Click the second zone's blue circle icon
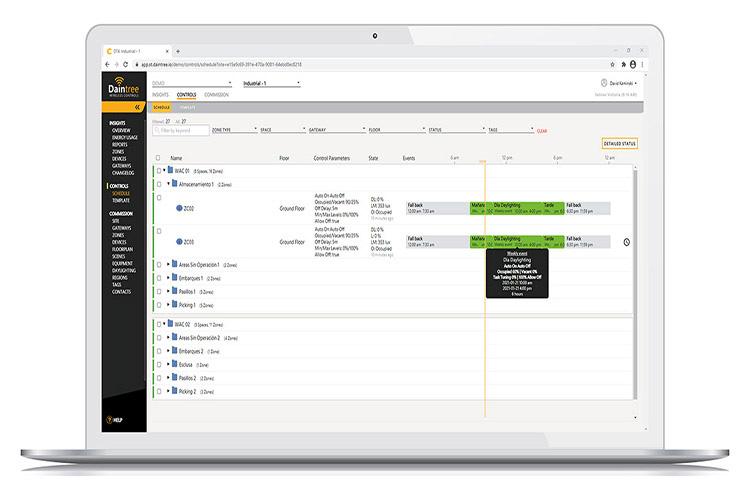The height and width of the screenshot is (500, 750). [x=179, y=242]
